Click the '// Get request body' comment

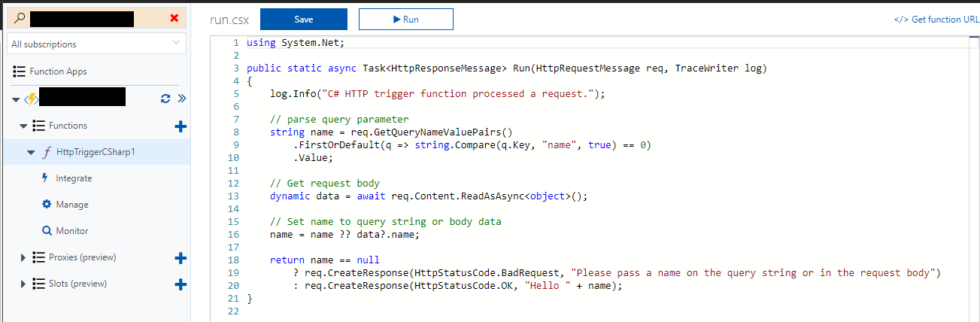point(325,184)
